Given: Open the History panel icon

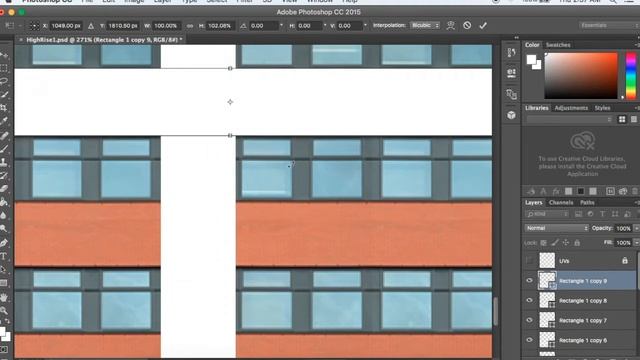Looking at the screenshot, I should (511, 52).
